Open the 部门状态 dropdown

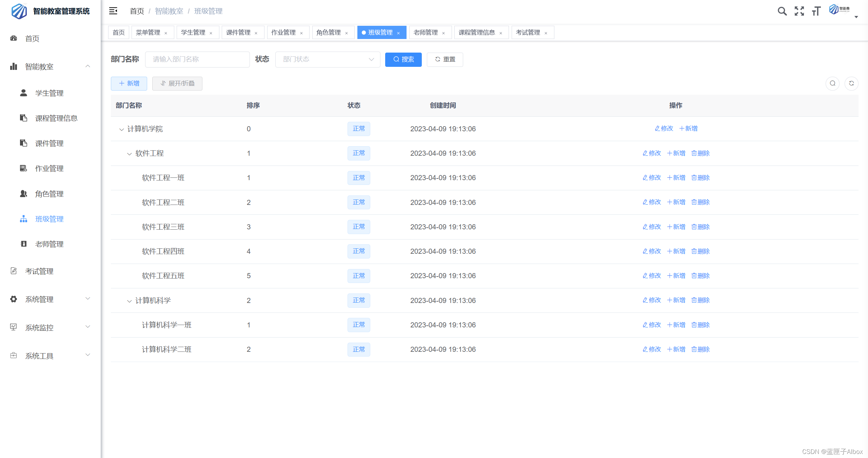(328, 59)
